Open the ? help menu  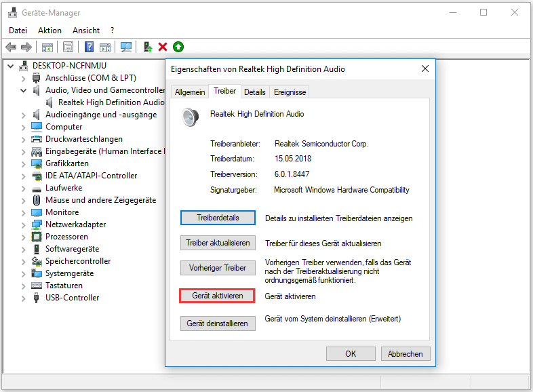[x=112, y=31]
